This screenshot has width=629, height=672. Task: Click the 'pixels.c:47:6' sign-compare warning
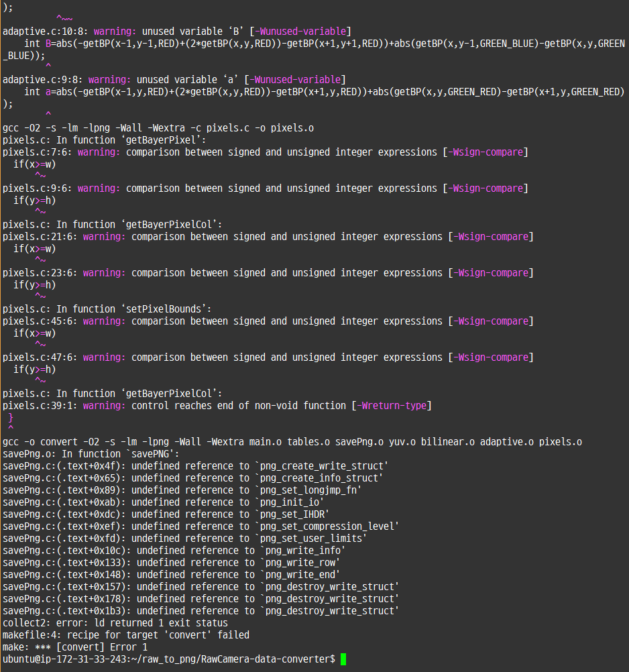[268, 357]
